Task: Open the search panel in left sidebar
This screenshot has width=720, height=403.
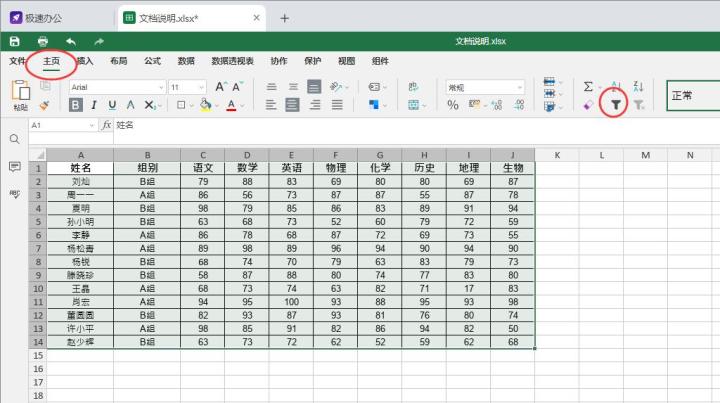Action: pos(14,139)
